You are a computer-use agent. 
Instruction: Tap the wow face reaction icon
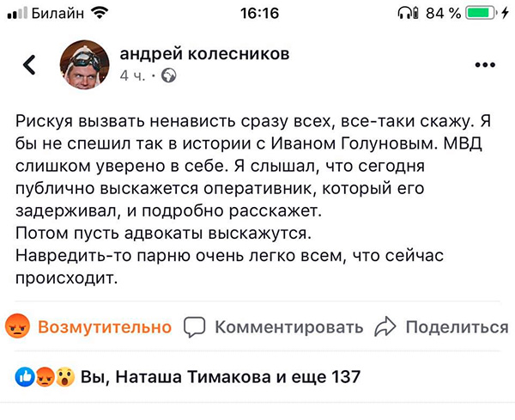click(x=62, y=376)
